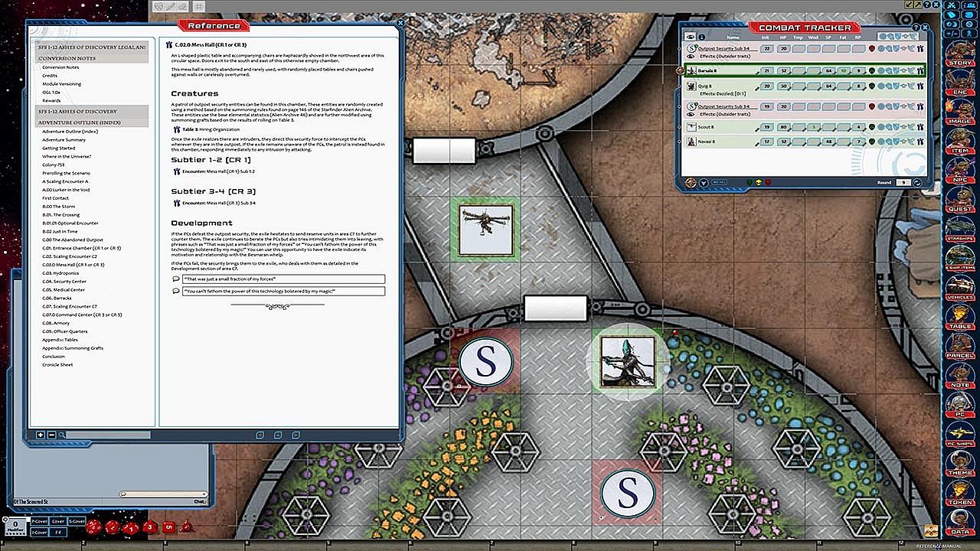Viewport: 980px width, 551px height.
Task: Click the green indicator in Combat Tracker footer
Action: [x=750, y=183]
